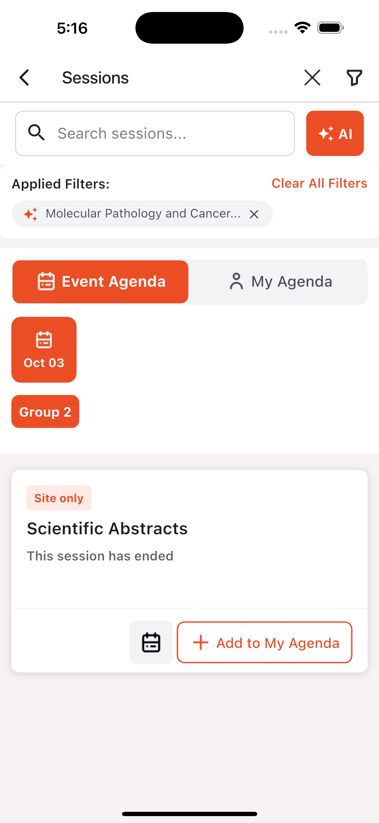Tap the Site only badge

59,498
